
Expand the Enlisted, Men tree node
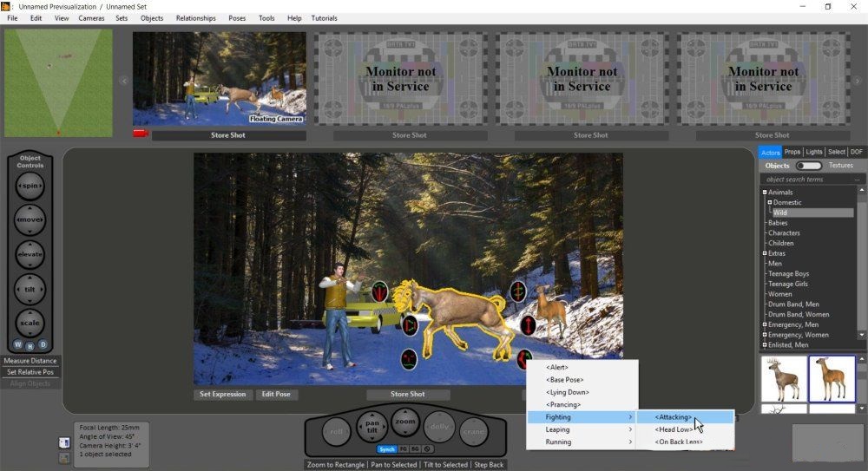[765, 345]
